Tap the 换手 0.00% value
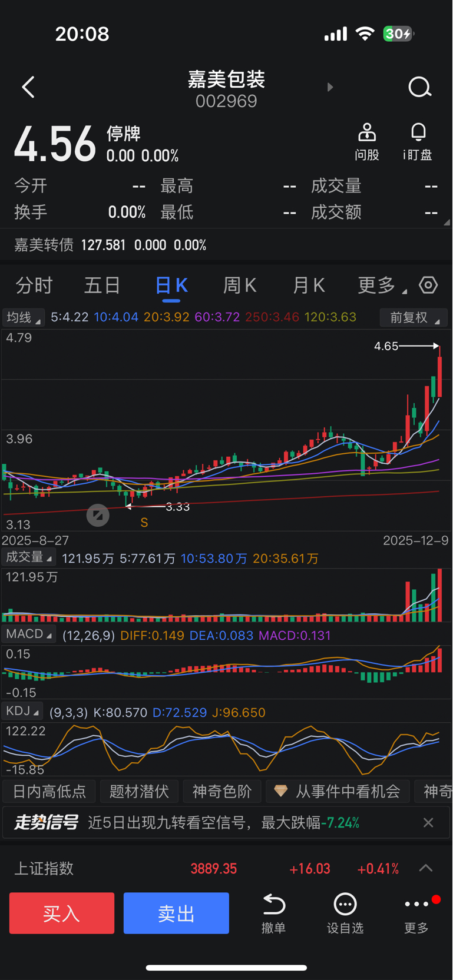 coord(127,212)
